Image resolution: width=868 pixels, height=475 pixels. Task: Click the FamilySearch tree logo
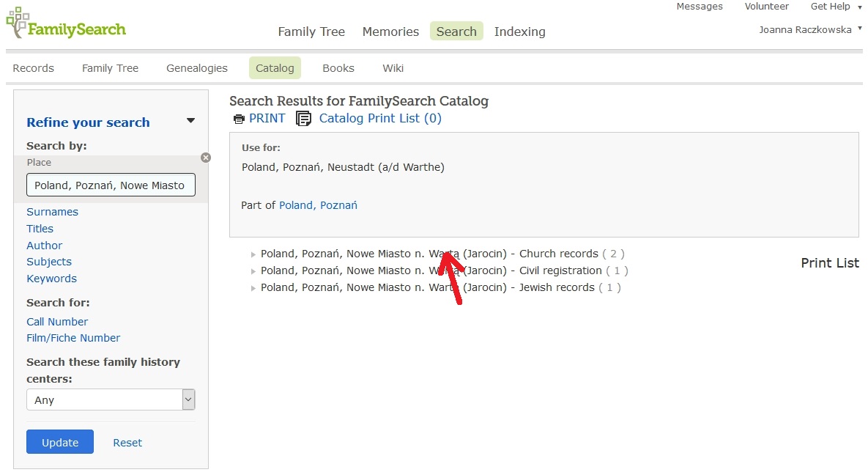tap(18, 23)
